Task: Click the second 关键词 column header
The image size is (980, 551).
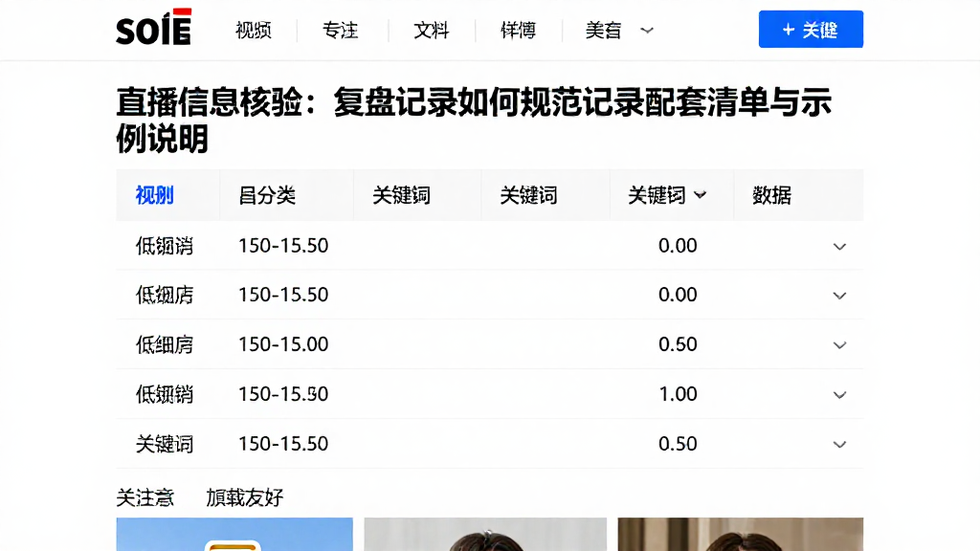Action: (x=528, y=195)
